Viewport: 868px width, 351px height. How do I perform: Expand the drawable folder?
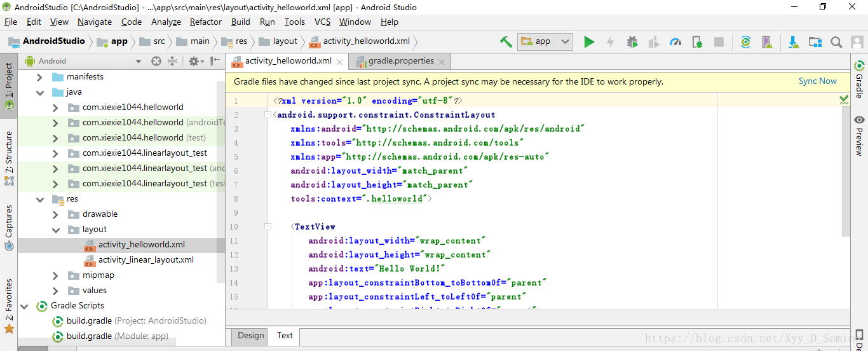tap(55, 214)
